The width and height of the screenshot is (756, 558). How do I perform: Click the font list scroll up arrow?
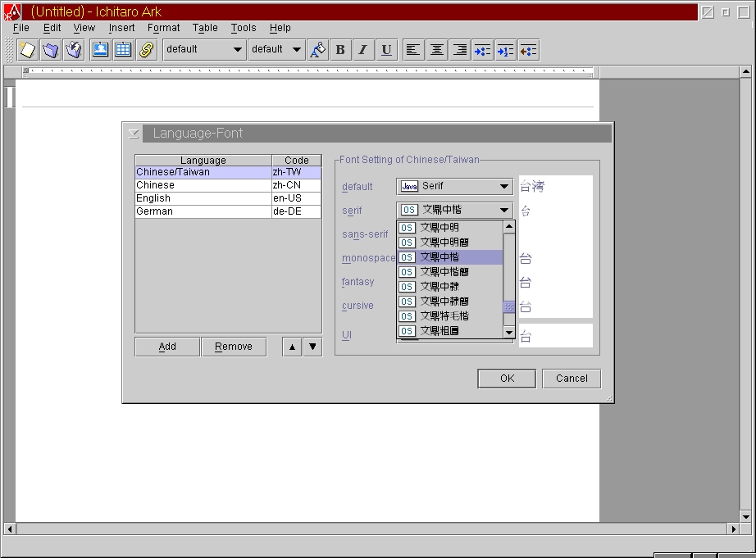coord(509,226)
